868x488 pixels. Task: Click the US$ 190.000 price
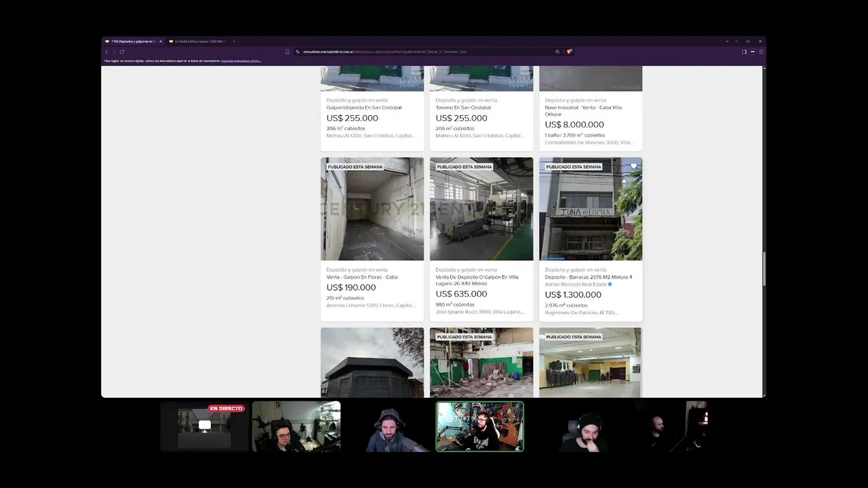coord(351,287)
